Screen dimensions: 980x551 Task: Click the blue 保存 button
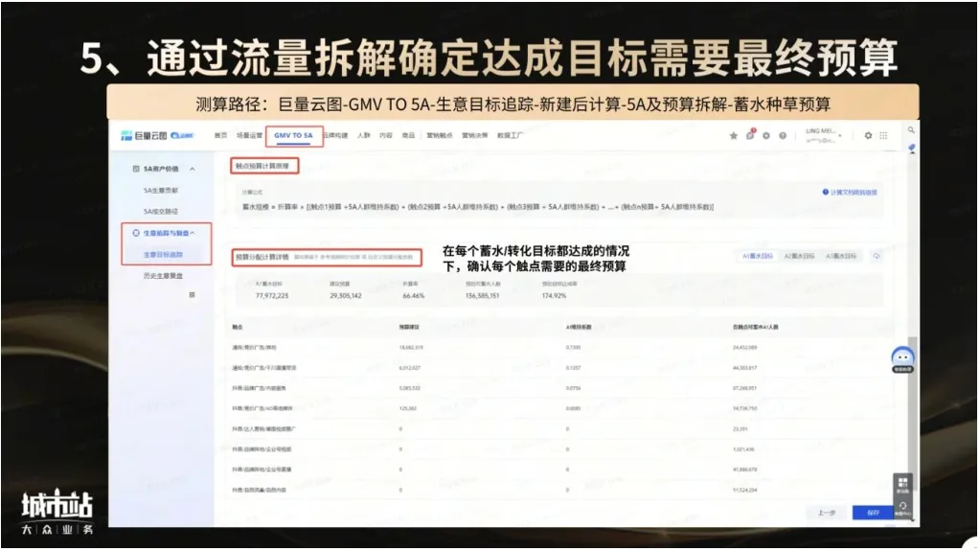pos(873,513)
